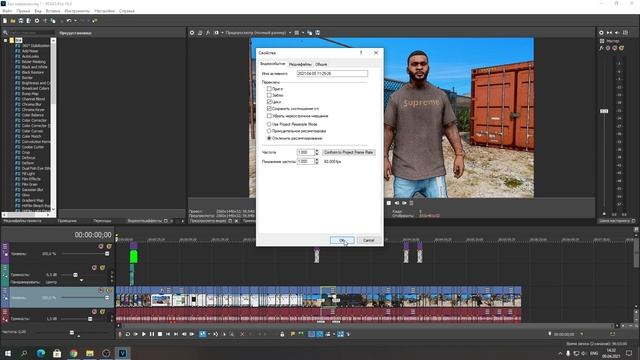Undo the last action in the toolbar
The image size is (640, 360).
[69, 20]
